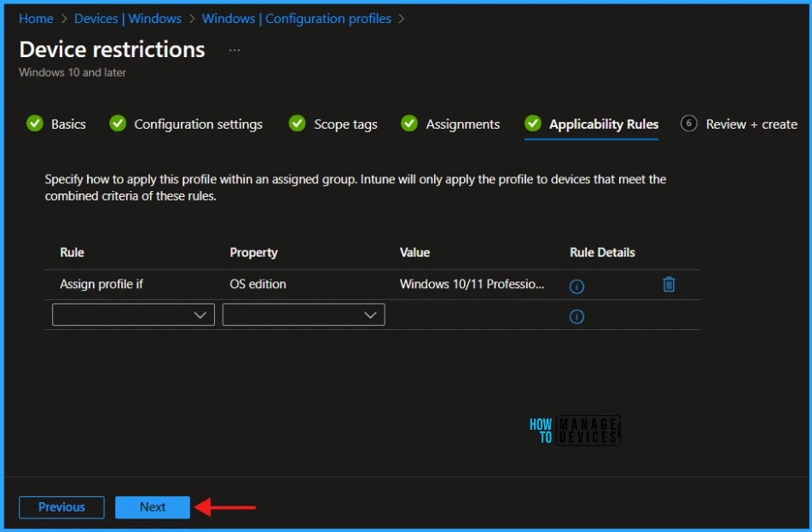Click the Device restrictions page title
The image size is (812, 532).
pyautogui.click(x=112, y=49)
